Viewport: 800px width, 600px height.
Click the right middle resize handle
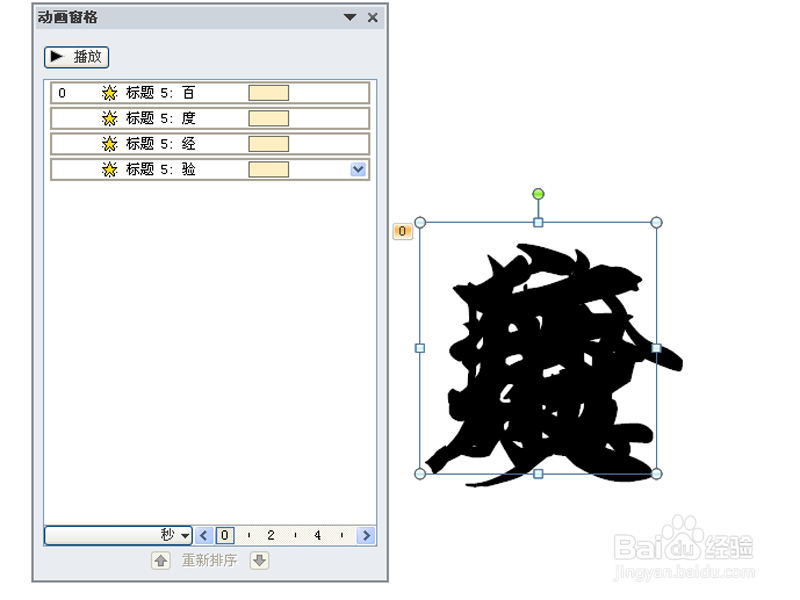coord(657,348)
